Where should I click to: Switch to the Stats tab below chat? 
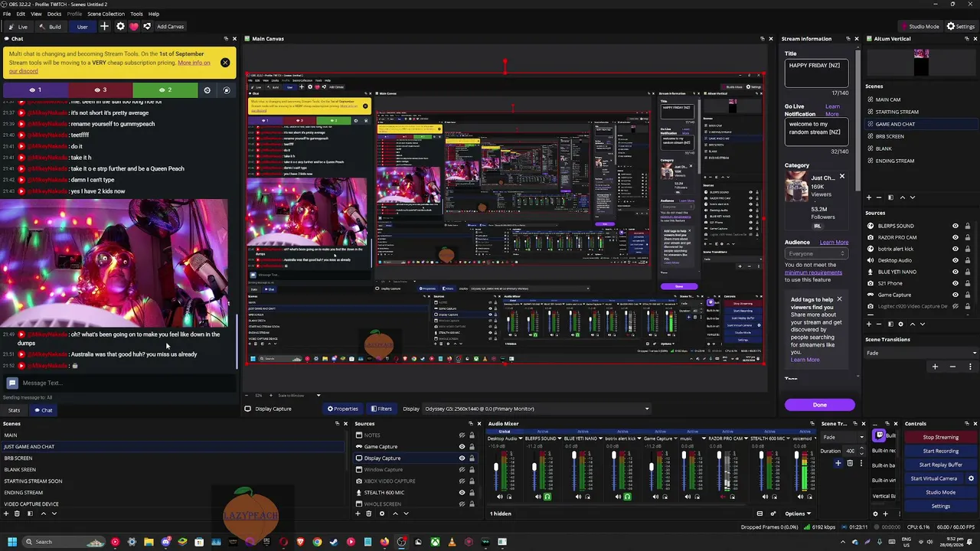pyautogui.click(x=14, y=410)
